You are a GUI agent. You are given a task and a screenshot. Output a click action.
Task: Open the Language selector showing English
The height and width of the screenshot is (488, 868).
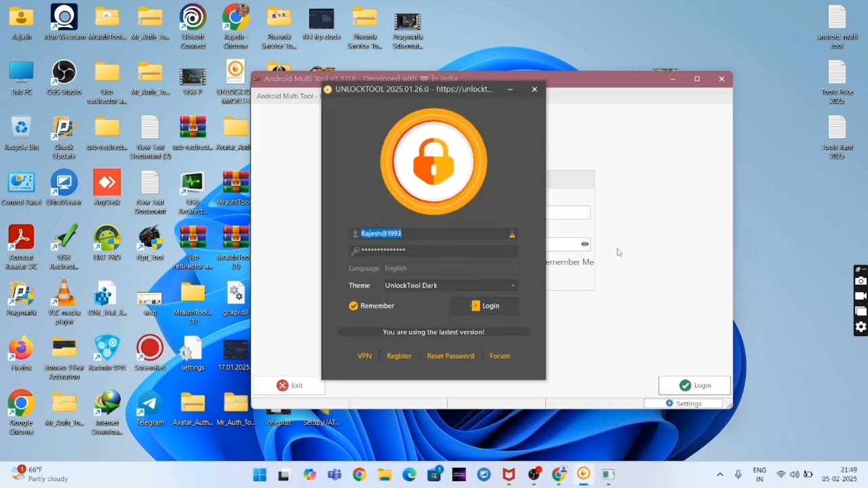click(x=450, y=268)
